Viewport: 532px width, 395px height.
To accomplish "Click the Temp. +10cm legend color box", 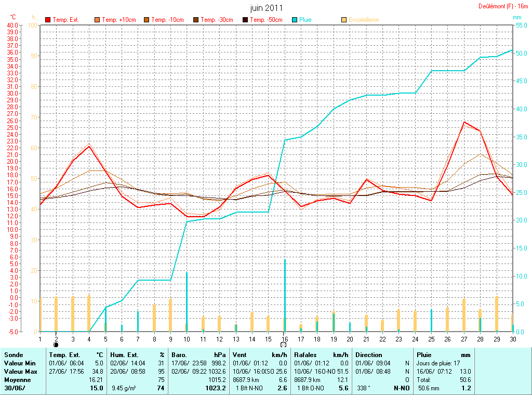I will [98, 20].
